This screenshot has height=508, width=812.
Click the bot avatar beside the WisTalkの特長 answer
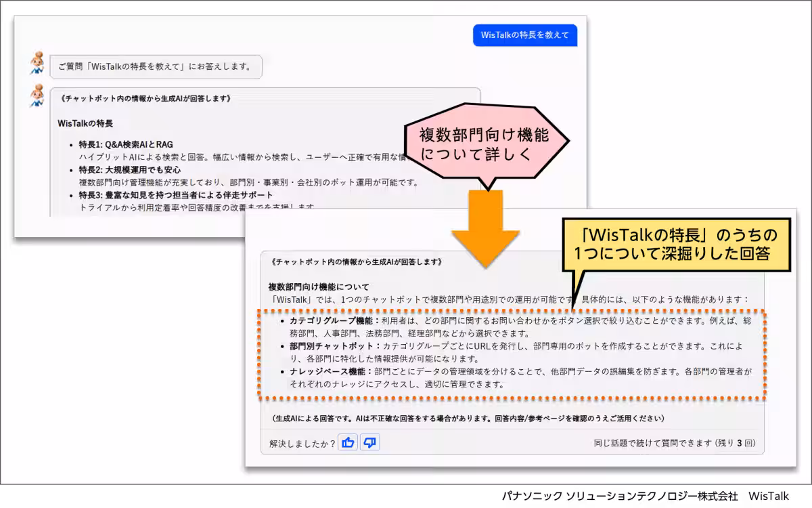coord(37,96)
